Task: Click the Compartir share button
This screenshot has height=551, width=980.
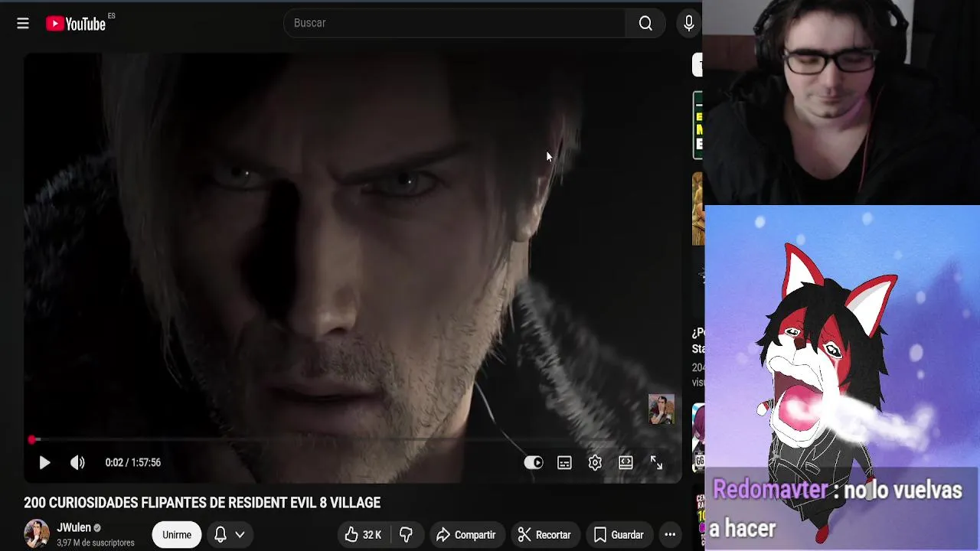Action: point(466,535)
